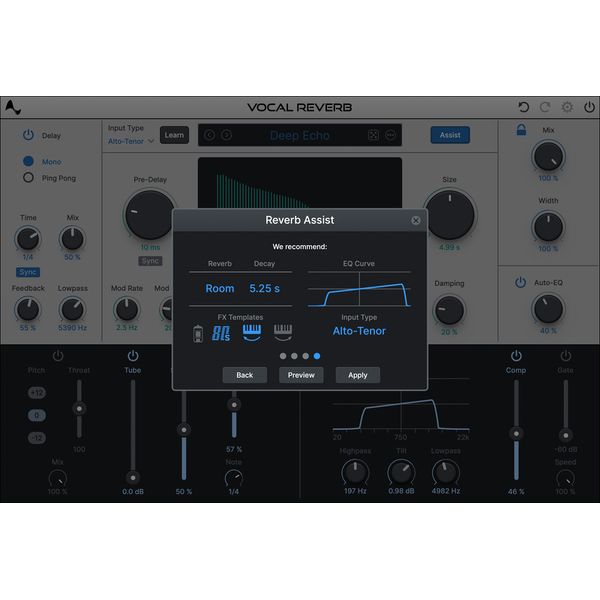
Task: Click the Pre-Delay knob
Action: pos(150,215)
